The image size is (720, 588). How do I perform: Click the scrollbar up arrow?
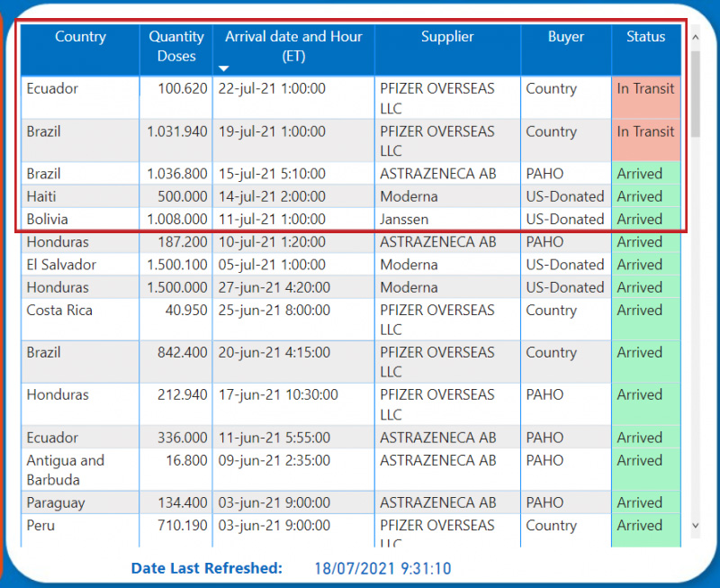(x=695, y=36)
